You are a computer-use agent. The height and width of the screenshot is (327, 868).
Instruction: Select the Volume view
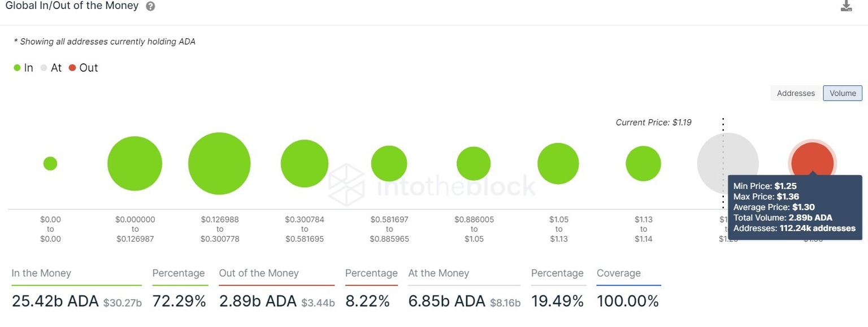[x=843, y=93]
